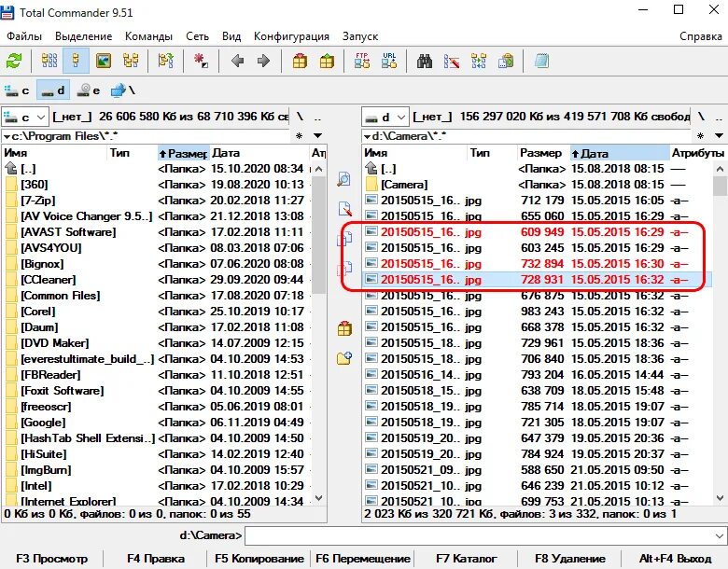Open right panel favorites asterisk button
Viewport: 728px width, 569px height.
tap(700, 136)
